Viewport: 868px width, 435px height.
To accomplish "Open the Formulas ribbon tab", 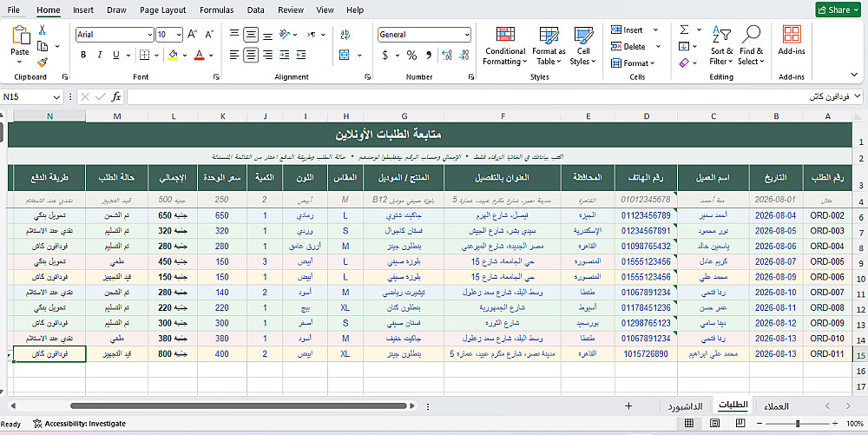I will click(x=216, y=10).
